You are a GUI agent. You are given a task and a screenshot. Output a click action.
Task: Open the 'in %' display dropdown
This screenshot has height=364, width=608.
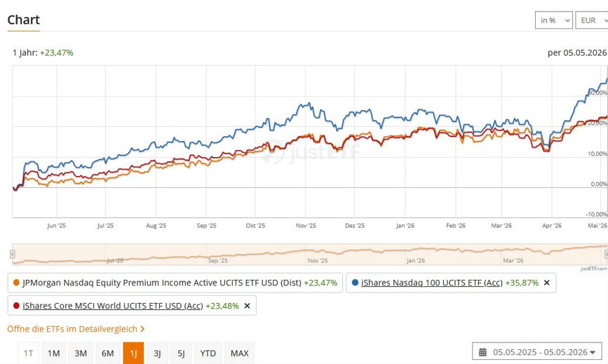[554, 20]
